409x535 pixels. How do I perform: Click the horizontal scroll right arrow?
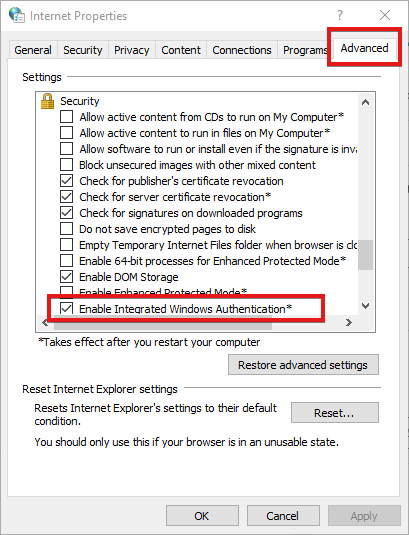(348, 322)
